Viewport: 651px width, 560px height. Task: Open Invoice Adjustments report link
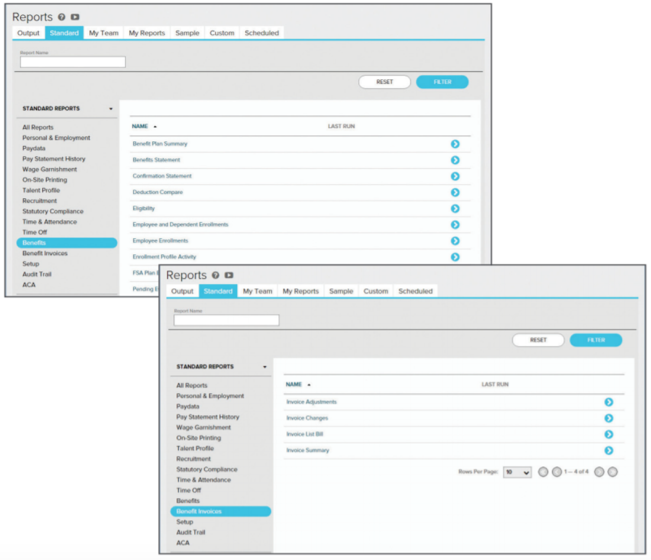pos(312,402)
